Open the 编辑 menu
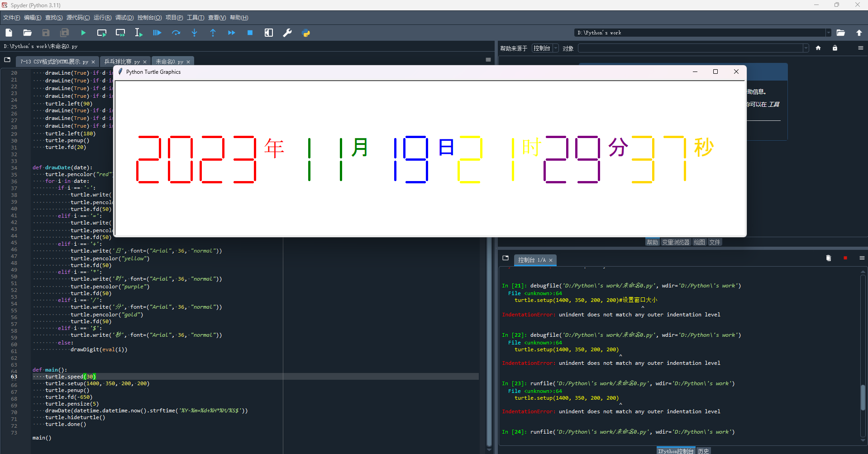 click(33, 18)
